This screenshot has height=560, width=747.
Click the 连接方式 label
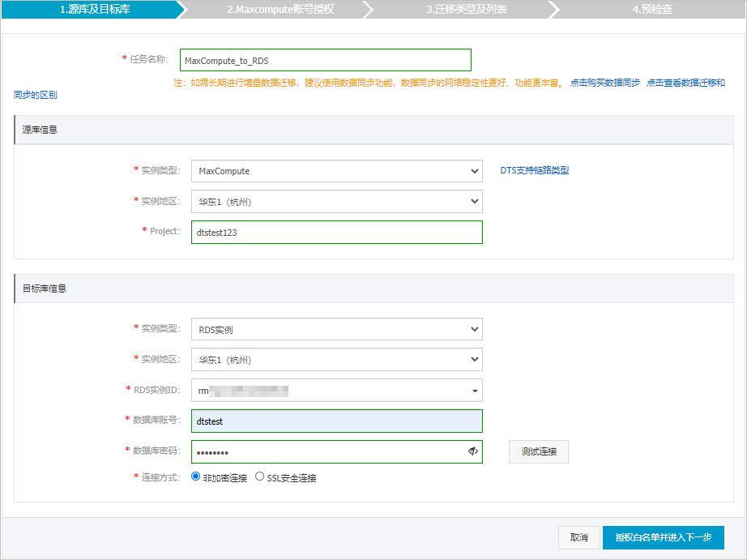click(160, 477)
